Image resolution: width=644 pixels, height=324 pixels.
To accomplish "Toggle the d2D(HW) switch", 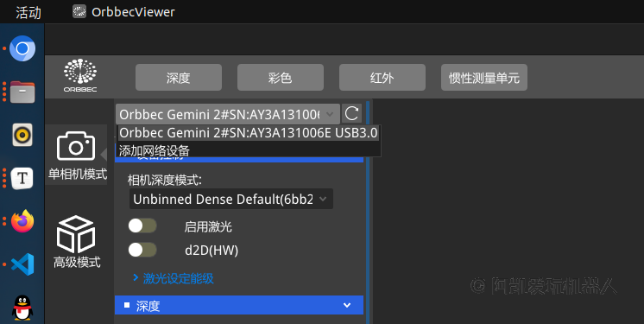I will (x=142, y=250).
